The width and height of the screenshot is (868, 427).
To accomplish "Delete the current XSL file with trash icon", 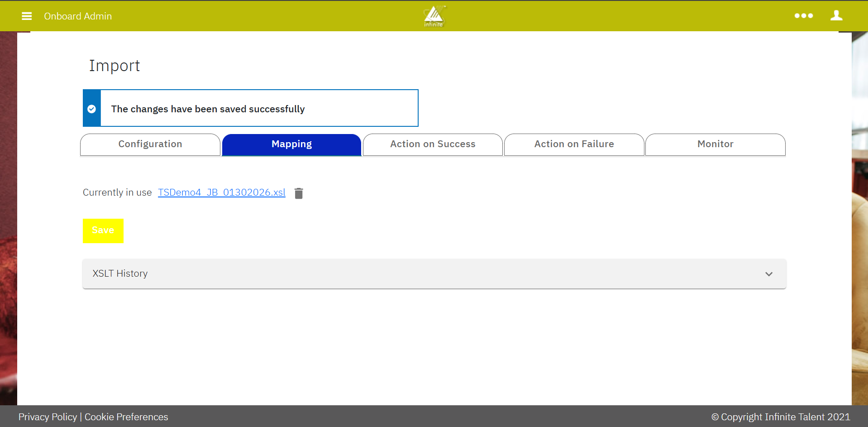I will [x=299, y=193].
